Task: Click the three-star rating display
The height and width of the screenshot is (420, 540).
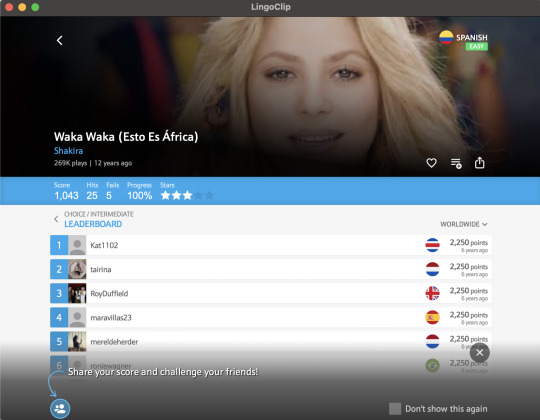Action: point(187,196)
